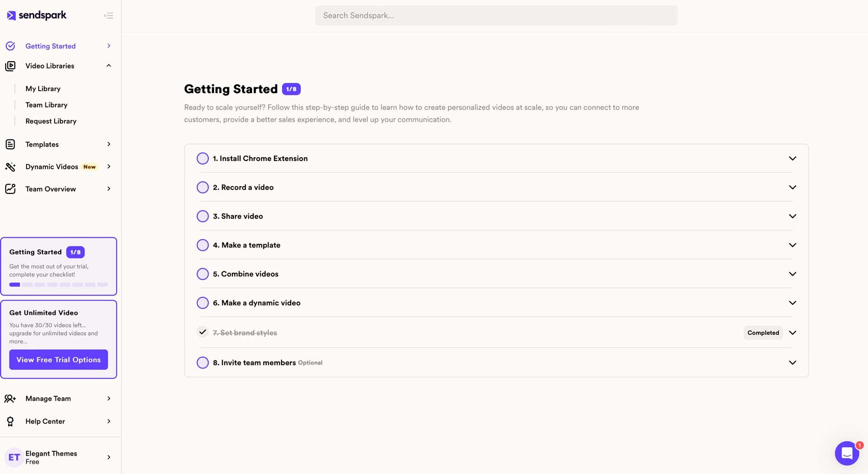The image size is (868, 474).
Task: Click View Free Trial Options button
Action: pyautogui.click(x=58, y=359)
